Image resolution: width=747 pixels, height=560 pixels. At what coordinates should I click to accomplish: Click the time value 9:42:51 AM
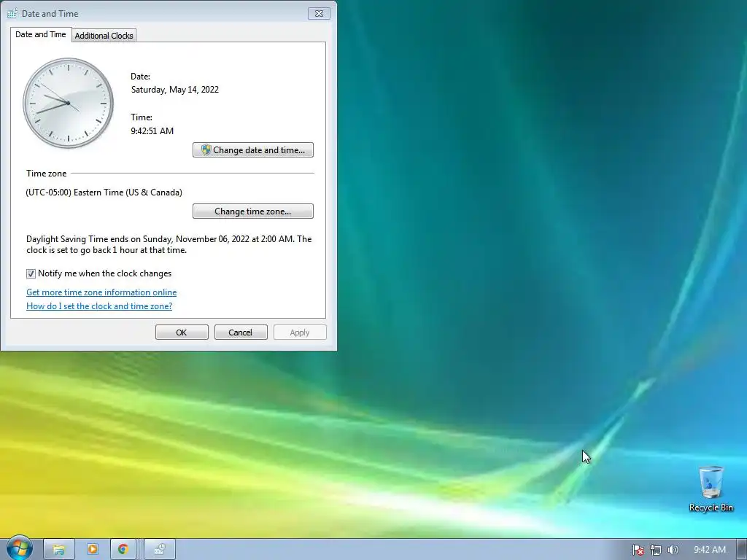point(152,131)
